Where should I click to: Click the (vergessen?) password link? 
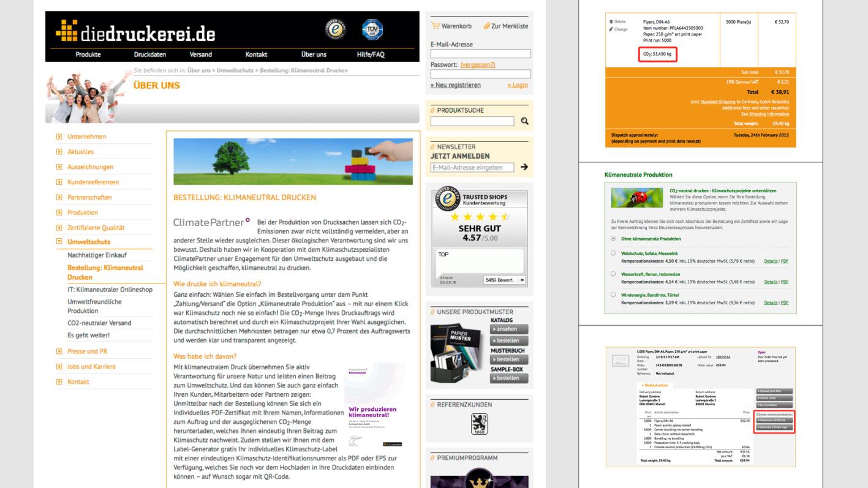click(x=477, y=65)
